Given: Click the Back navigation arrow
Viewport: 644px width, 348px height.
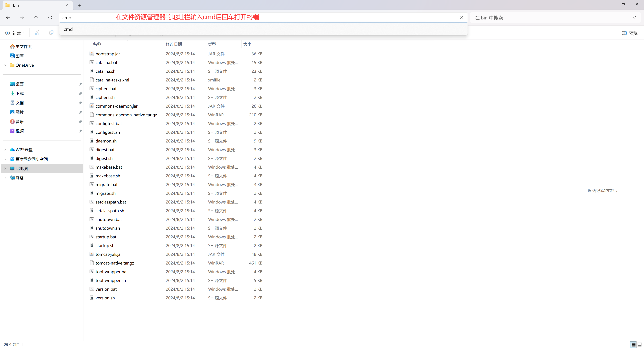Looking at the screenshot, I should pos(8,17).
